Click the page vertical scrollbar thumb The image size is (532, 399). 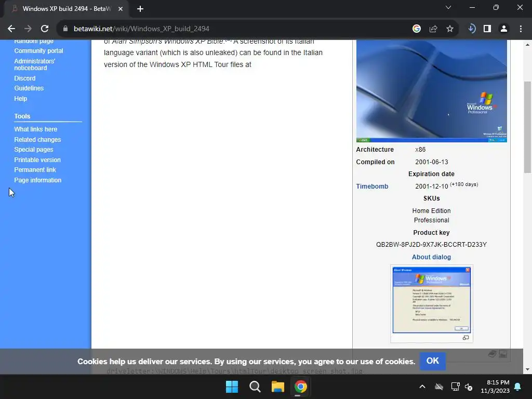[x=527, y=127]
